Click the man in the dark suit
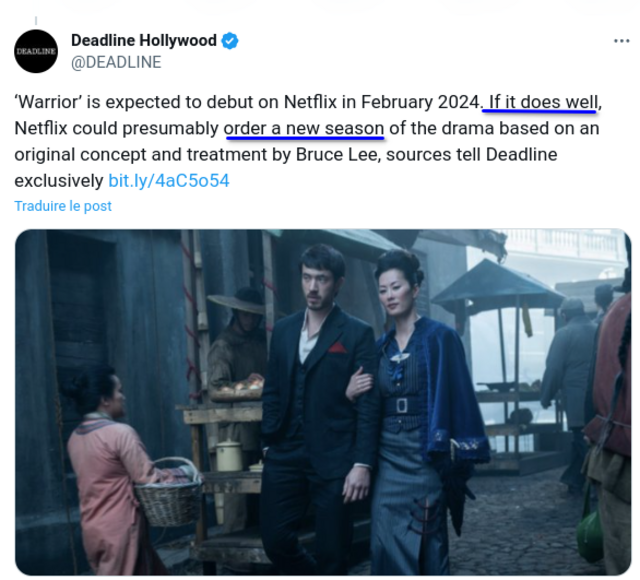This screenshot has height=580, width=640. (x=319, y=400)
